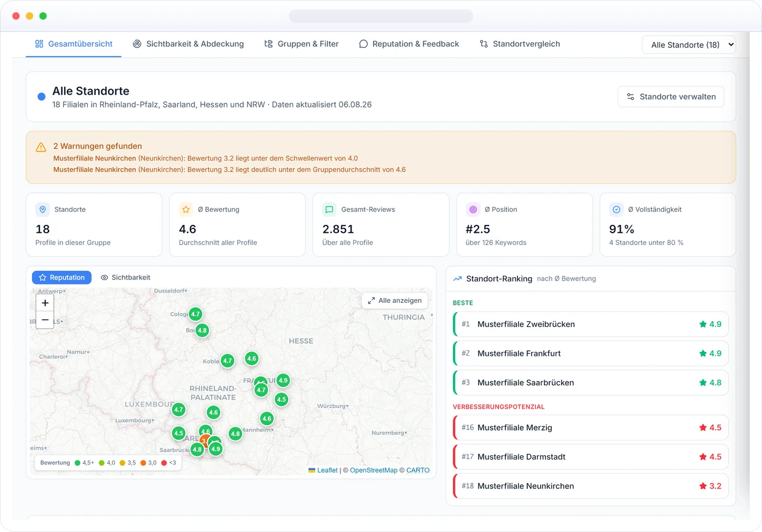
Task: Switch the map to Reputation view
Action: click(61, 278)
